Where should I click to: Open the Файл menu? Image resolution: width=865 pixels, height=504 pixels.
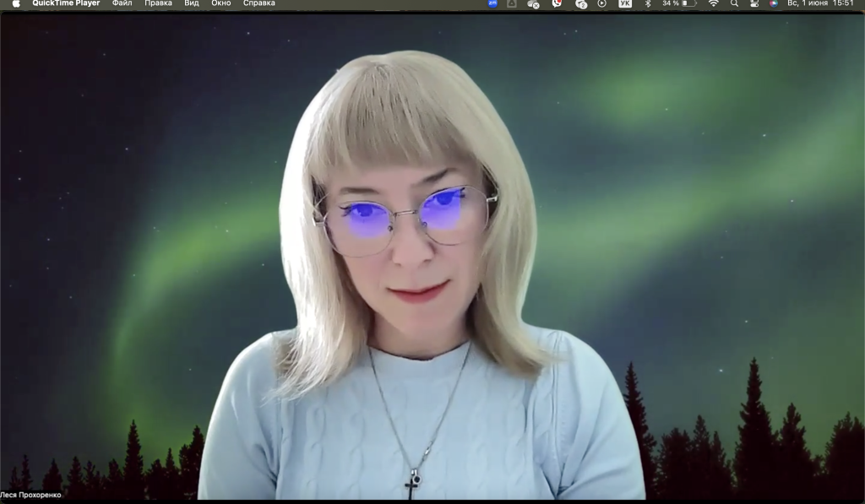[122, 3]
